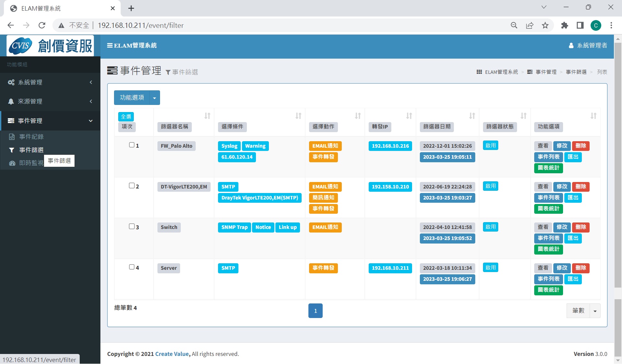Sort by 轉發IP column sort icon
This screenshot has height=364, width=622.
409,116
